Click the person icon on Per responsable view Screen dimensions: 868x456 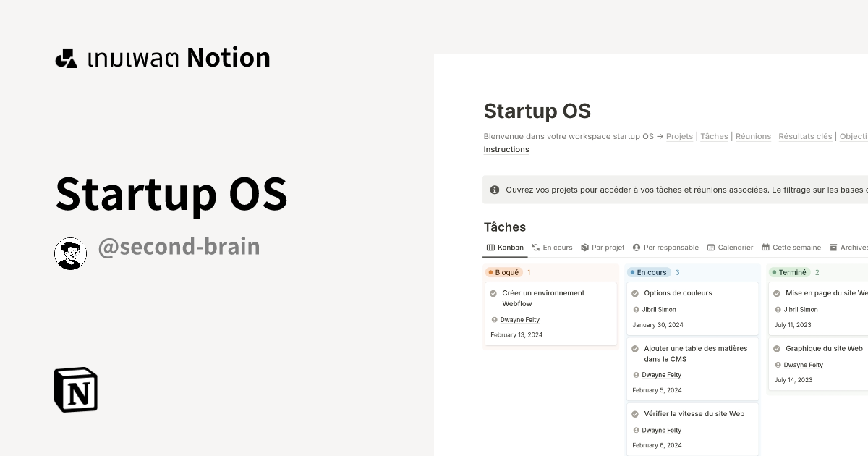click(637, 248)
